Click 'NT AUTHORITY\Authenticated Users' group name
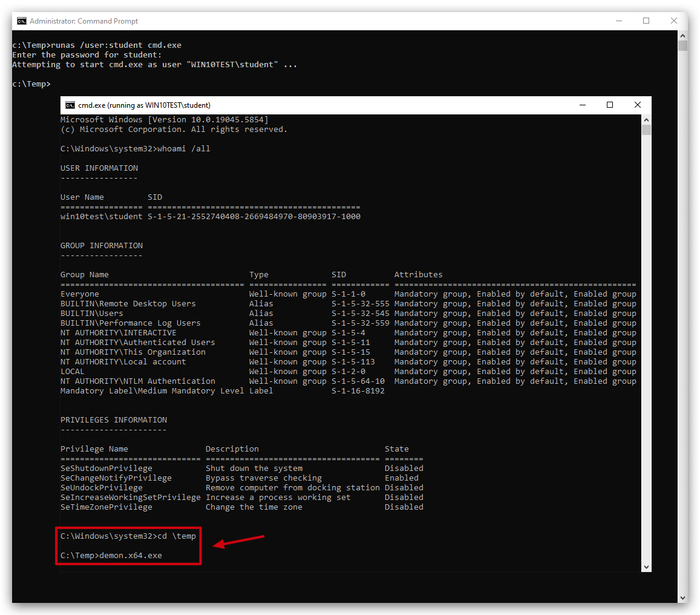 (138, 343)
